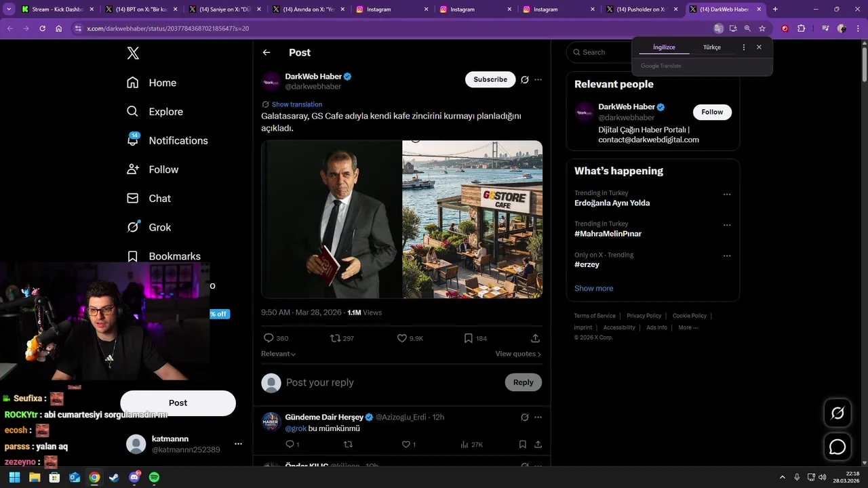Open Notifications from the sidebar bell
The image size is (868, 488).
pyautogui.click(x=133, y=140)
